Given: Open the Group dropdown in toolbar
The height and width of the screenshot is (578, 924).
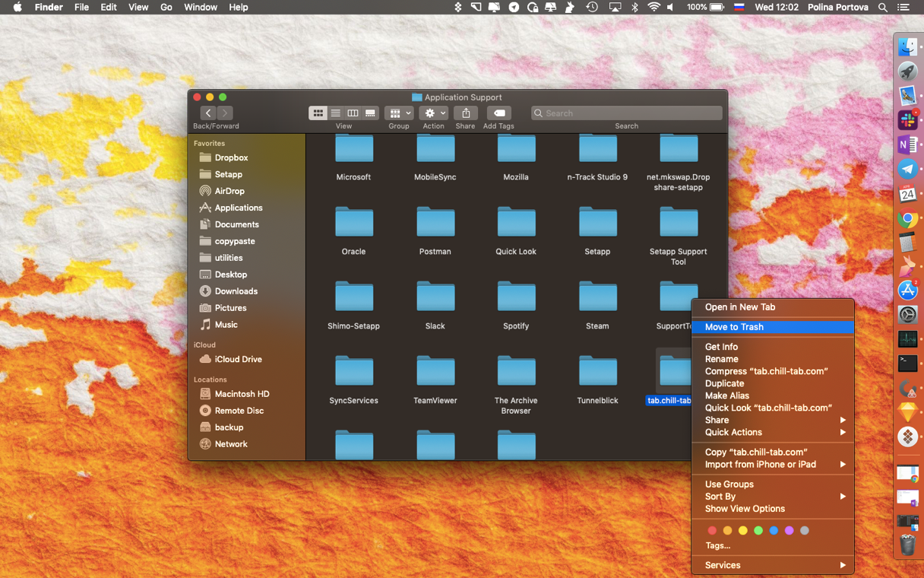Looking at the screenshot, I should click(x=399, y=113).
